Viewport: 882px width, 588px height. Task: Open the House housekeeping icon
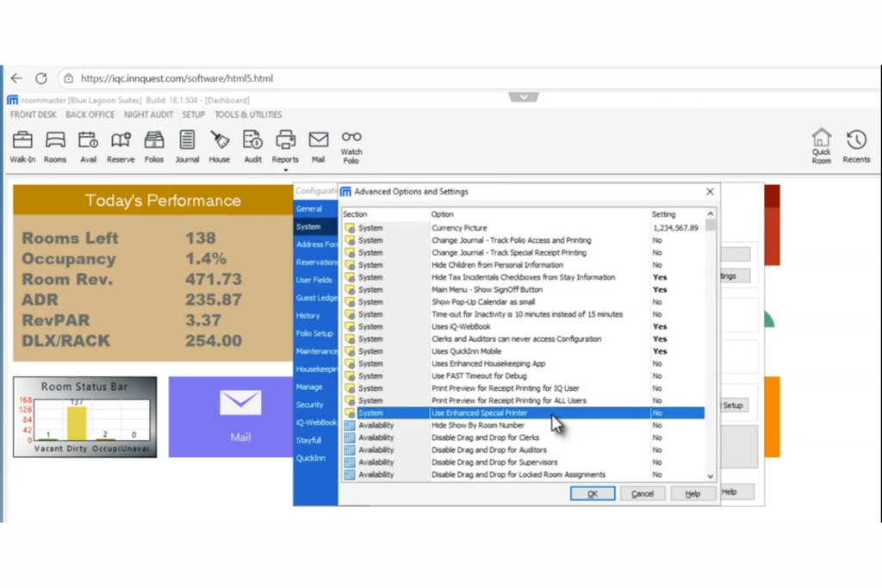(x=220, y=146)
